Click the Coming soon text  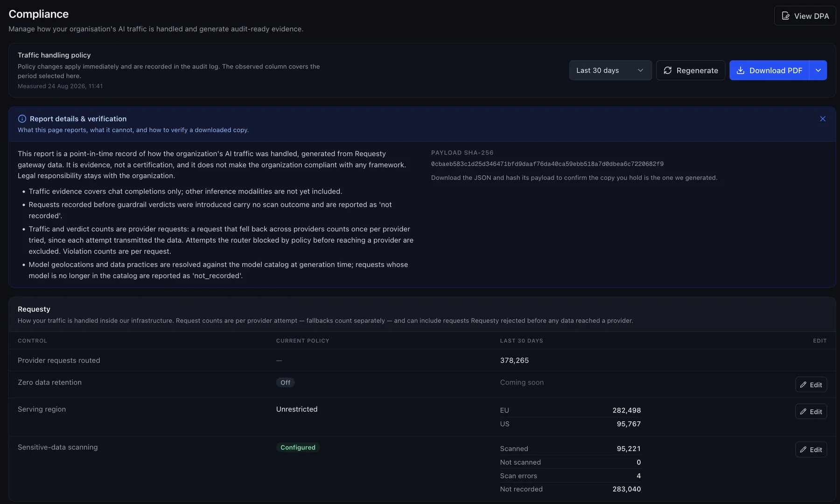(x=522, y=383)
